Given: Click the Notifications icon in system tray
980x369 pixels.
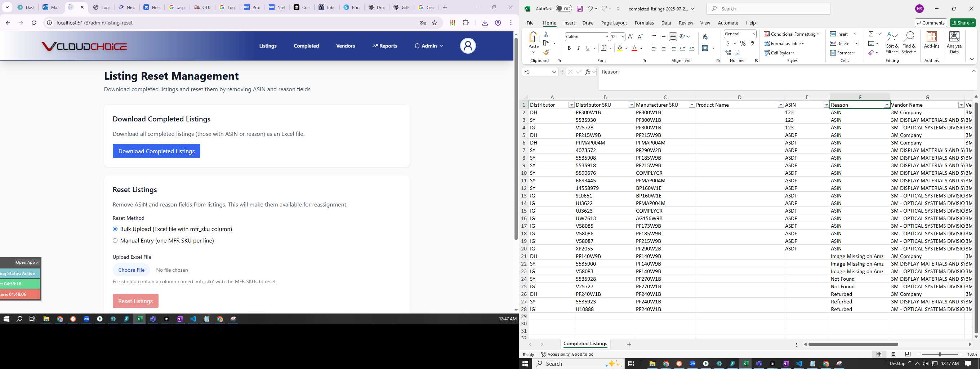Looking at the screenshot, I should pyautogui.click(x=968, y=364).
